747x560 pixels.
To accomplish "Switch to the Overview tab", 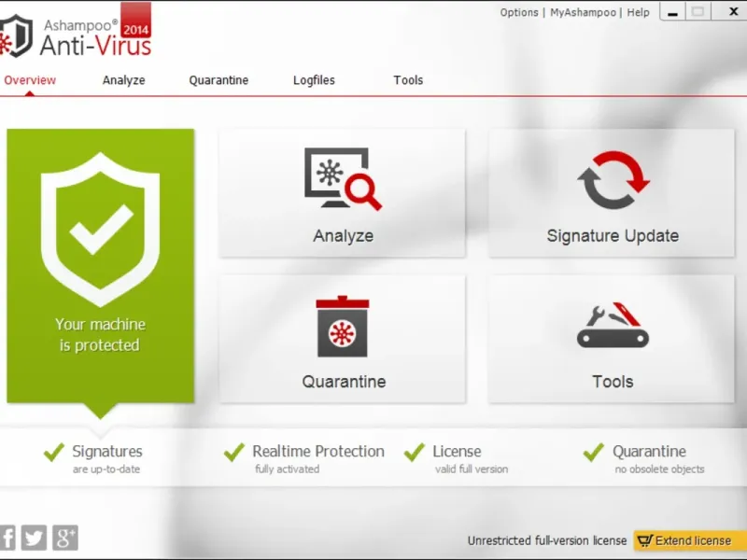I will 30,80.
